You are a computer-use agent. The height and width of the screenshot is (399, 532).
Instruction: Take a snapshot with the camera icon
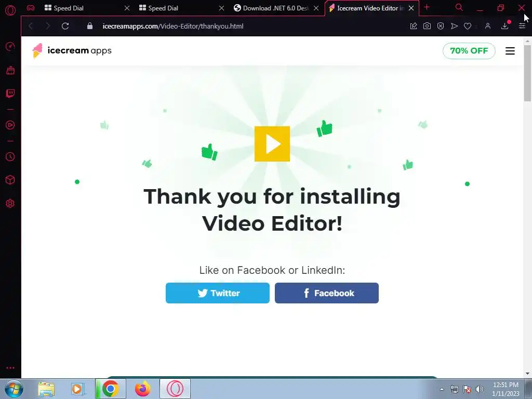(427, 26)
